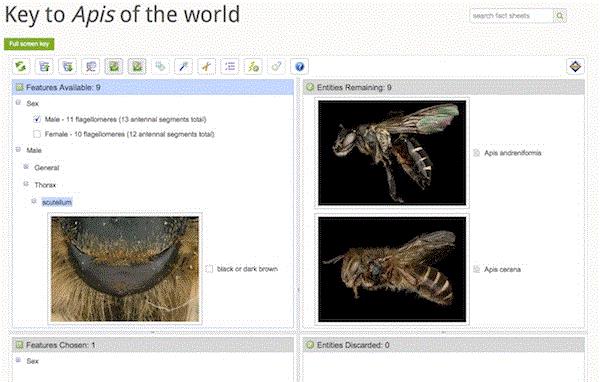
Task: Click the green shortcut toolbar icon beside the list icon
Action: pyautogui.click(x=253, y=67)
